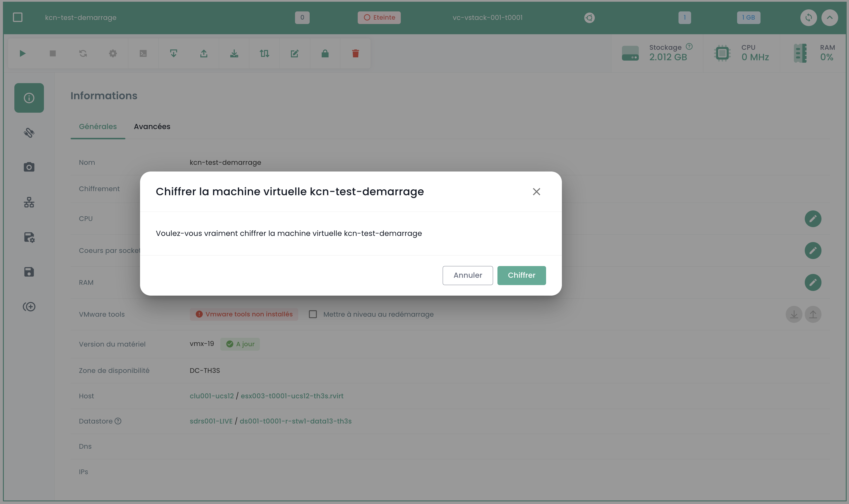Edit the CPU value pencil icon
This screenshot has height=504, width=849.
tap(813, 219)
